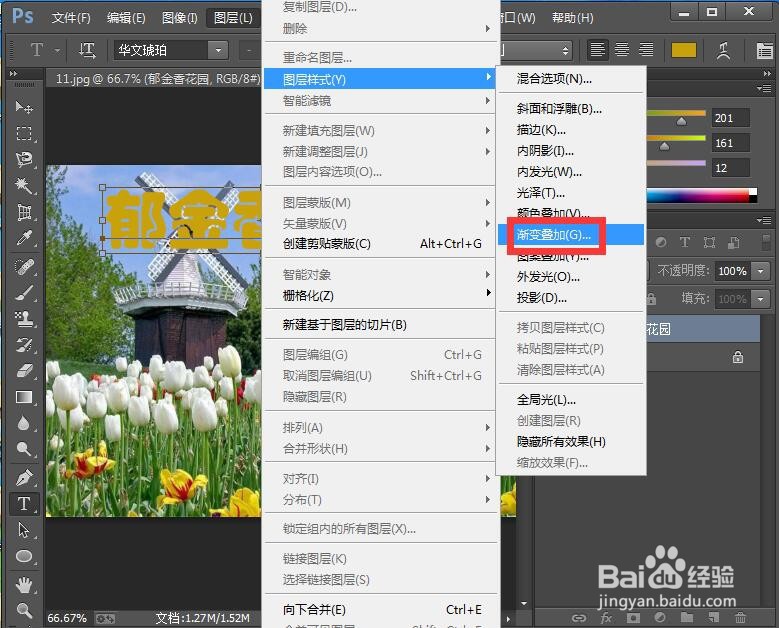Image resolution: width=779 pixels, height=628 pixels.
Task: Choose 向下合并(E) merge down
Action: pyautogui.click(x=381, y=610)
